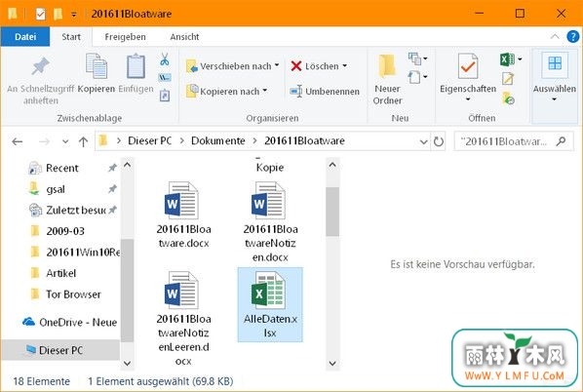
Task: Select AlleDaten.xlsx file
Action: (270, 304)
